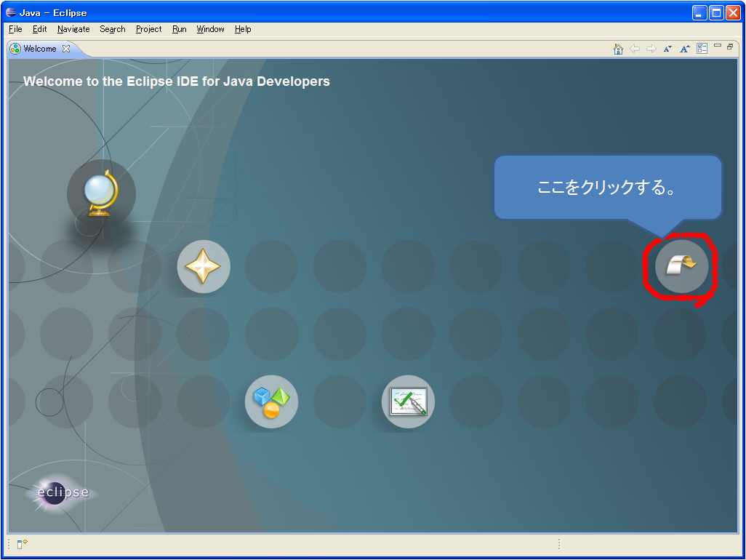Click the fast view icon in status bar
746x560 pixels.
22,544
